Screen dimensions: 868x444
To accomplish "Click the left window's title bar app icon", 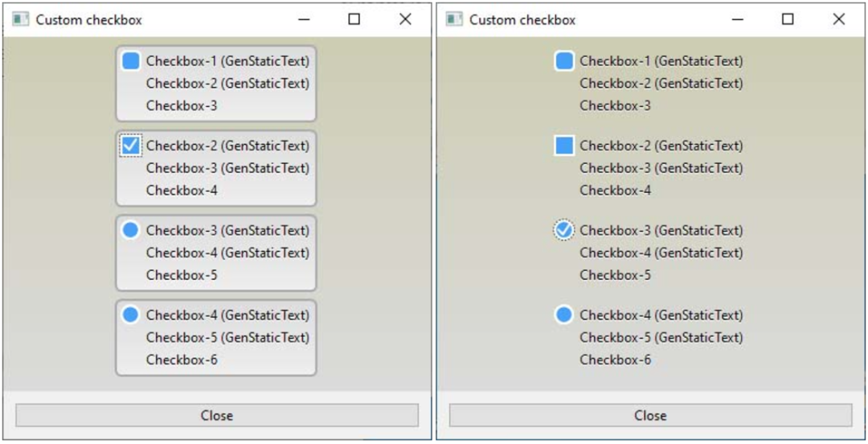I will pos(21,19).
